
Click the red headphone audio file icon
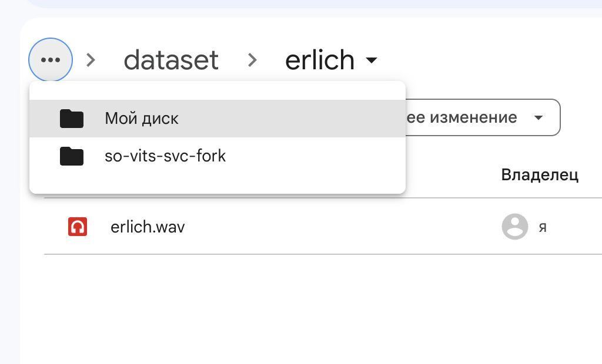point(78,227)
